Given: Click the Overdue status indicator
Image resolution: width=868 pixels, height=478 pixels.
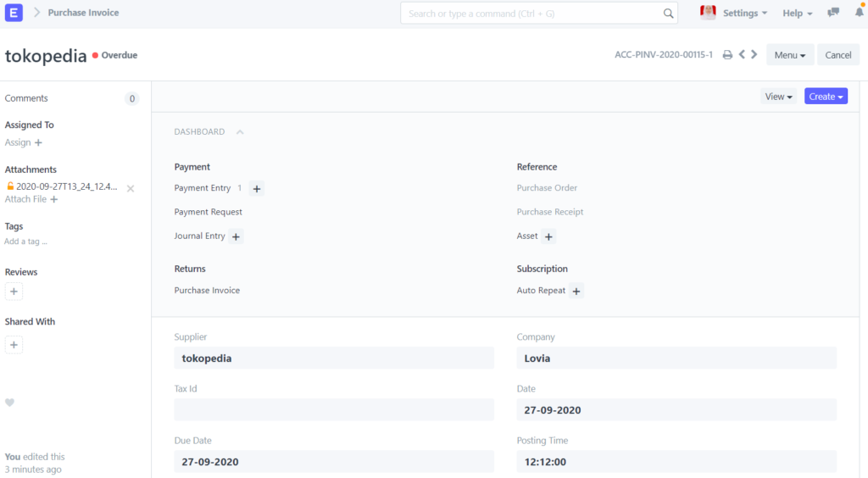Looking at the screenshot, I should pos(115,55).
